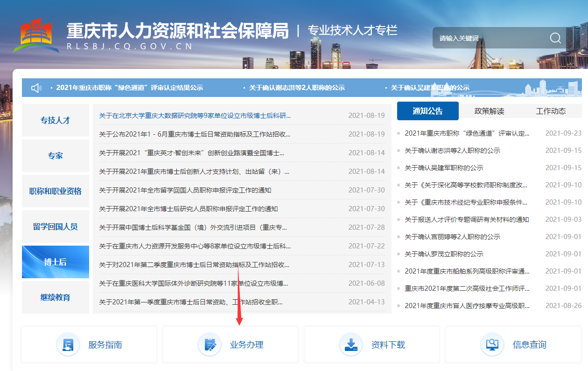Image resolution: width=588 pixels, height=371 pixels.
Task: Select 留学回国人员 from the sidebar
Action: 55,227
